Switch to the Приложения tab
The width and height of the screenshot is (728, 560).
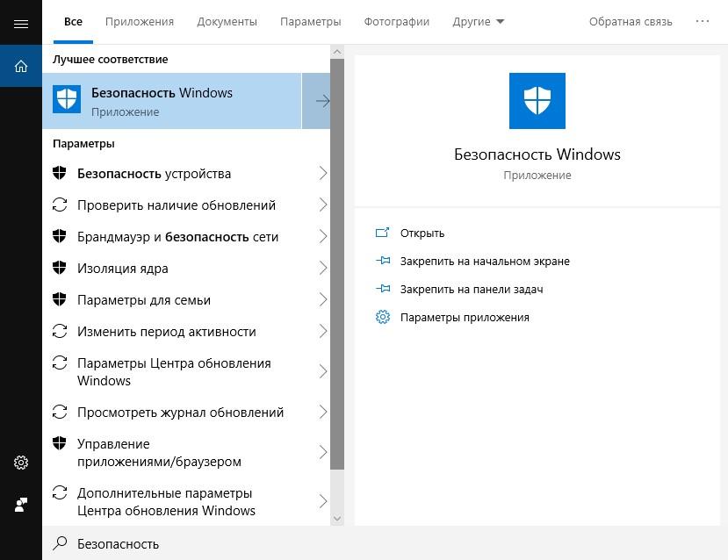140,22
